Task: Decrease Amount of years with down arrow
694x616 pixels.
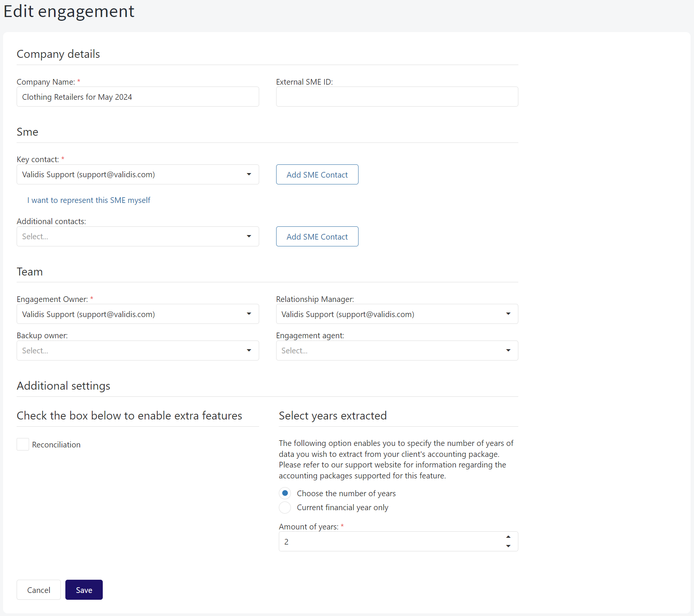Action: point(509,546)
